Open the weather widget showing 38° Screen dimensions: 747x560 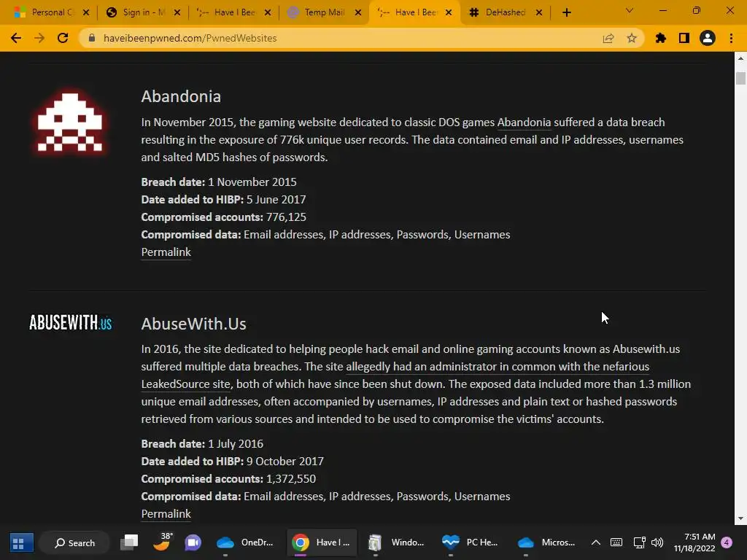(x=163, y=542)
